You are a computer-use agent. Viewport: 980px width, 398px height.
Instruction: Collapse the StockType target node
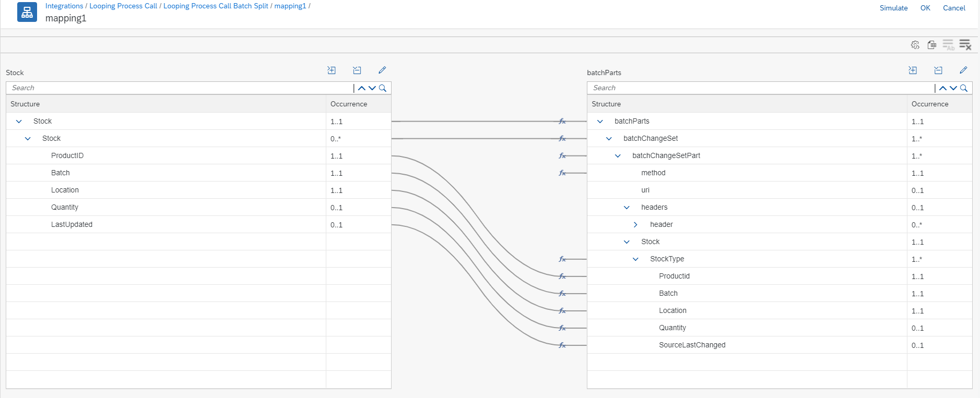[x=635, y=259]
